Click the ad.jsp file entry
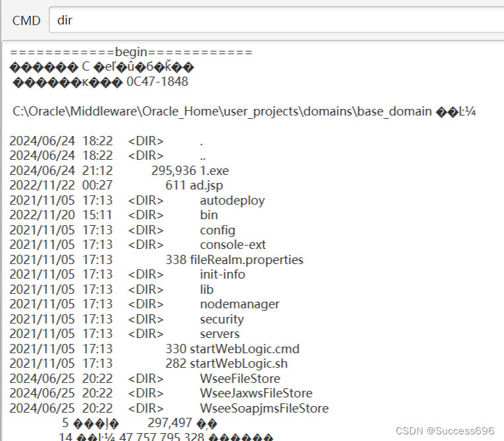The image size is (504, 441). coord(206,186)
